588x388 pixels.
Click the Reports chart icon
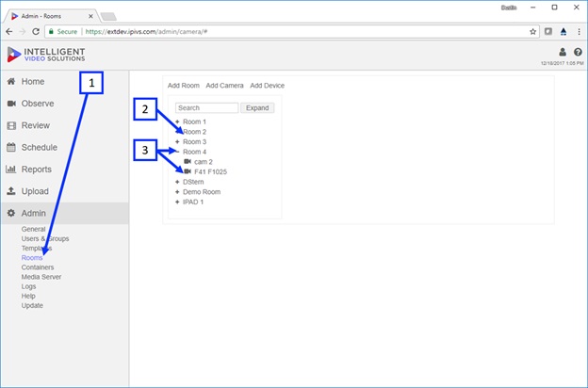11,170
